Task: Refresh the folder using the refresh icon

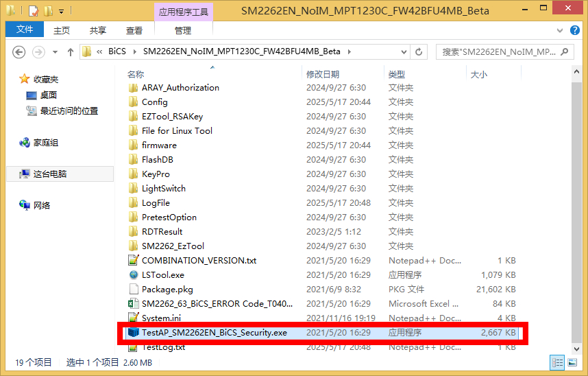Action: 419,52
